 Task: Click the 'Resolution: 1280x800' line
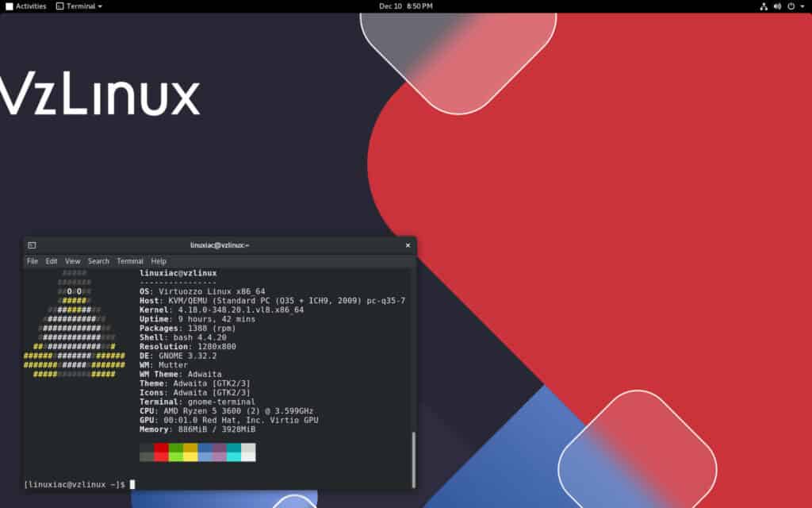(x=187, y=347)
